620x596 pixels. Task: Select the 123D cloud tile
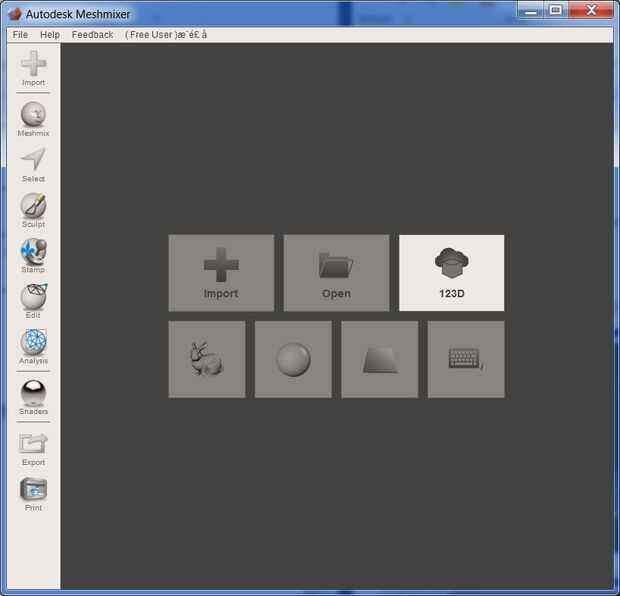(452, 273)
